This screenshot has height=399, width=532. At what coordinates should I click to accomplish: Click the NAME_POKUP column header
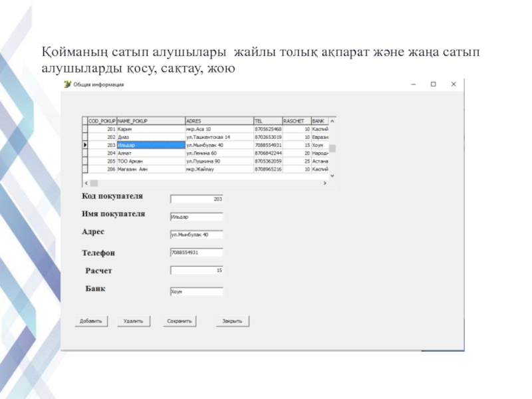pos(150,121)
